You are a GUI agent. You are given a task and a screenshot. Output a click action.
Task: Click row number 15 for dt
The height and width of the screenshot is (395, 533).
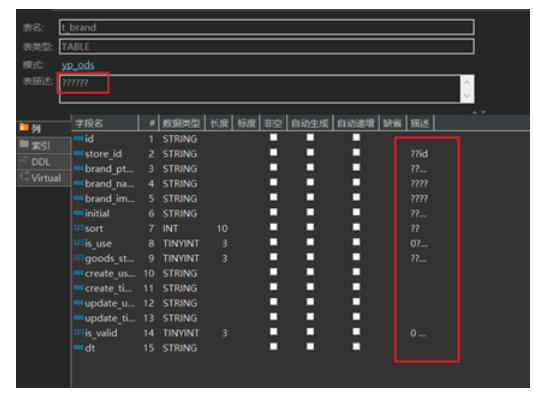(149, 348)
